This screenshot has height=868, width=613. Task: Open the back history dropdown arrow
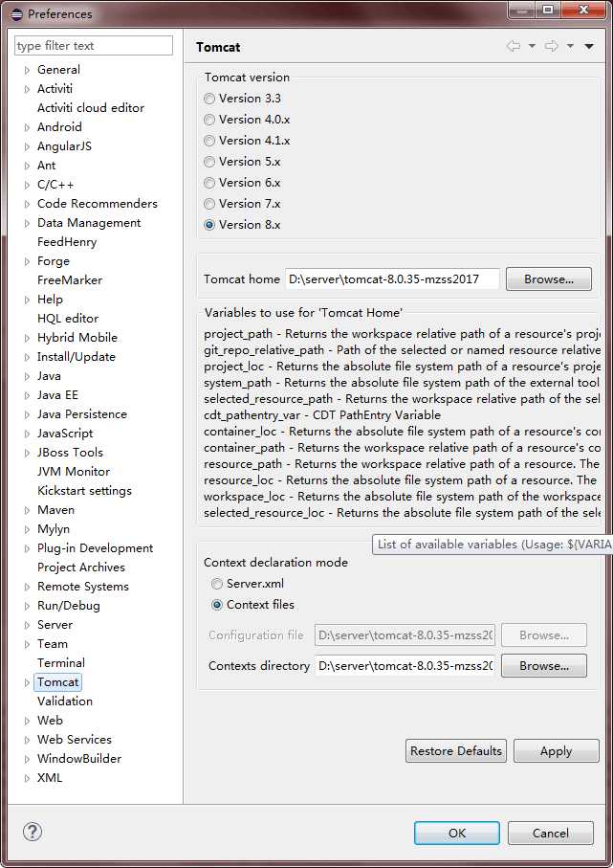(x=532, y=46)
